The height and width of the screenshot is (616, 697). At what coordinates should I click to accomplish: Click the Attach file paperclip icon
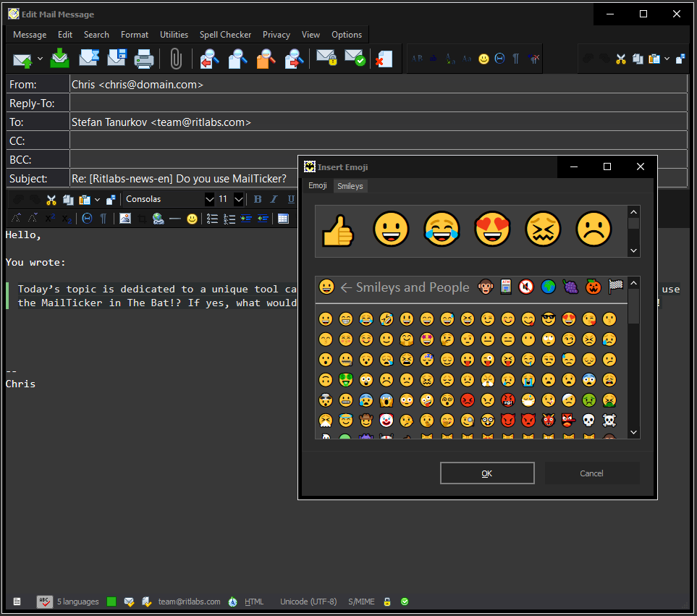176,59
